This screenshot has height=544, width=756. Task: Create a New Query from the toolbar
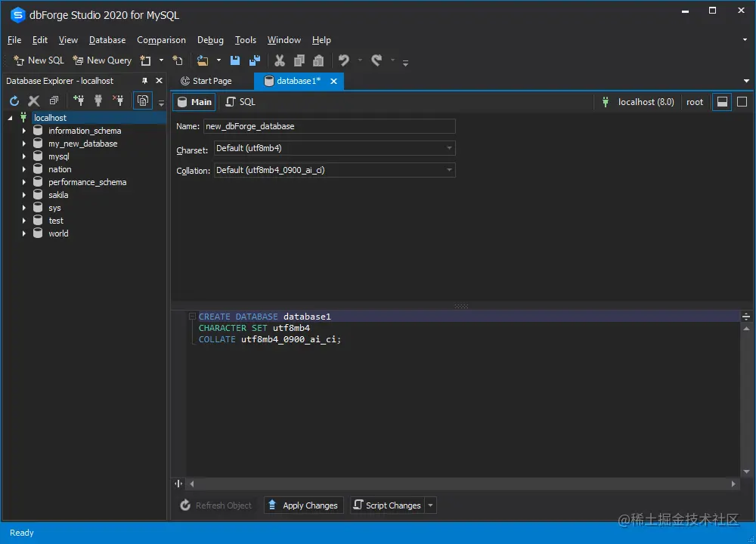coord(102,60)
